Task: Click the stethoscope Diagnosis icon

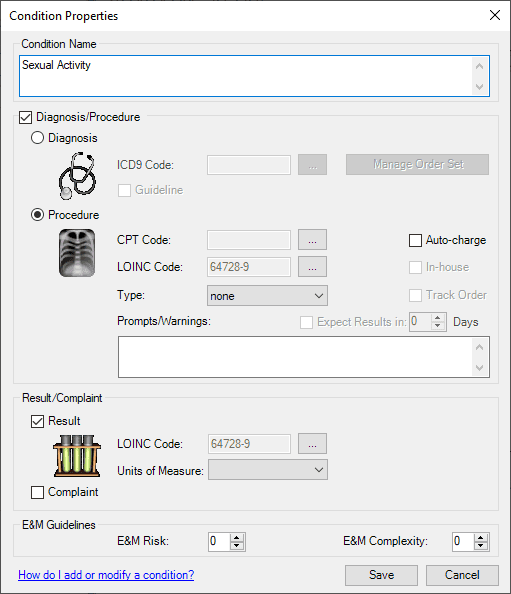Action: (77, 176)
